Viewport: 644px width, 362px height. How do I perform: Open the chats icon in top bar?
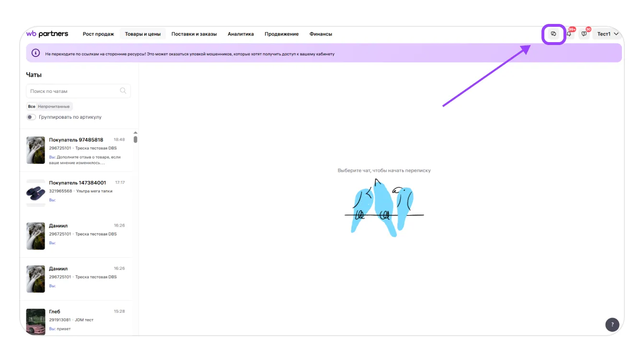[x=553, y=34]
